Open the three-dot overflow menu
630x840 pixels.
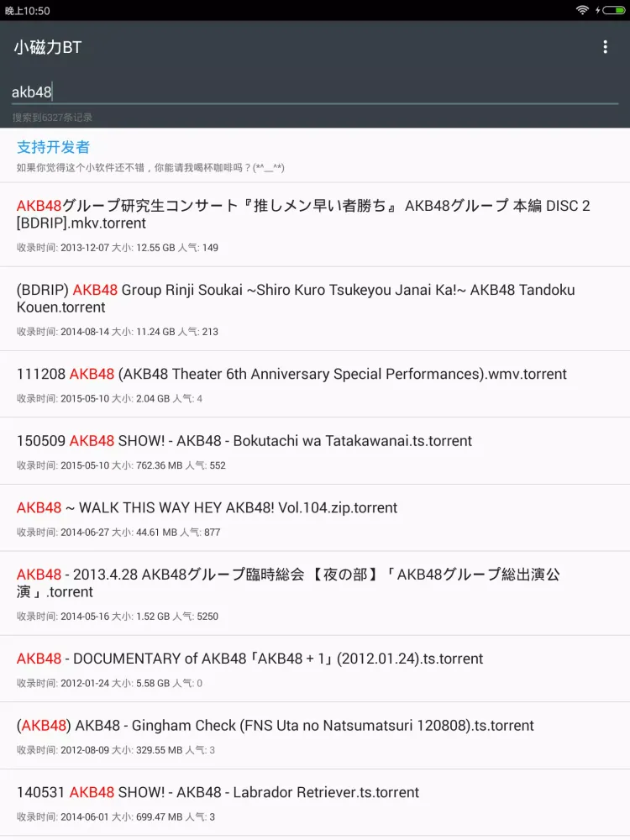pos(605,47)
